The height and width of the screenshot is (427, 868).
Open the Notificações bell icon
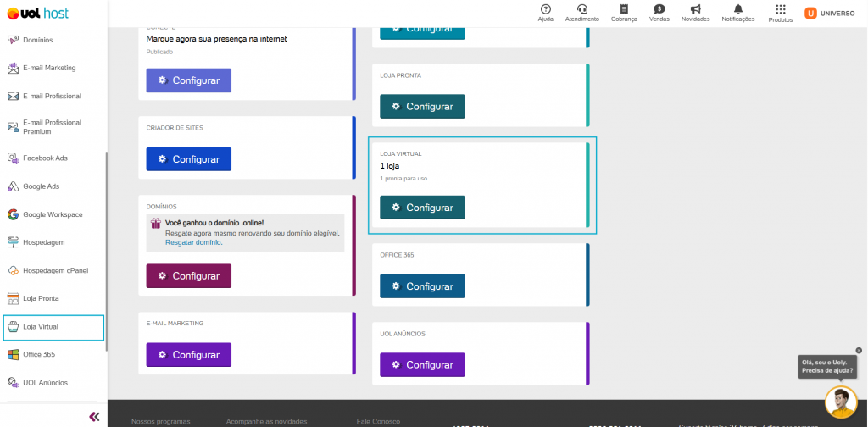(x=738, y=8)
